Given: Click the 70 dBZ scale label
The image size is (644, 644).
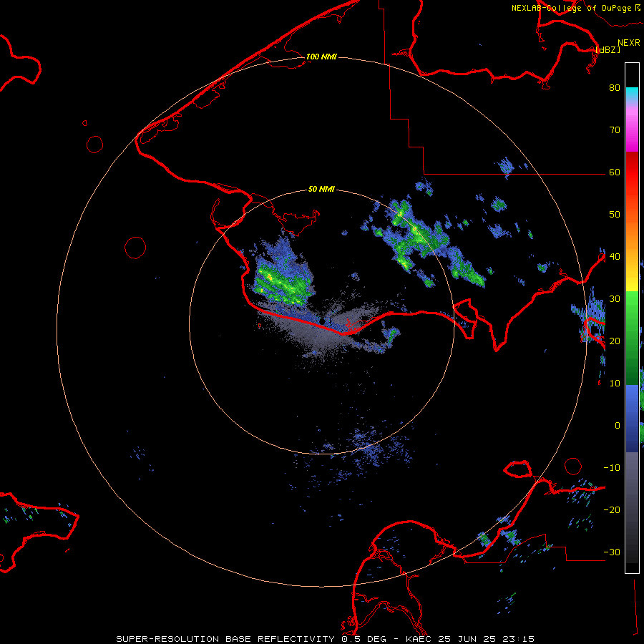Looking at the screenshot, I should 615,130.
